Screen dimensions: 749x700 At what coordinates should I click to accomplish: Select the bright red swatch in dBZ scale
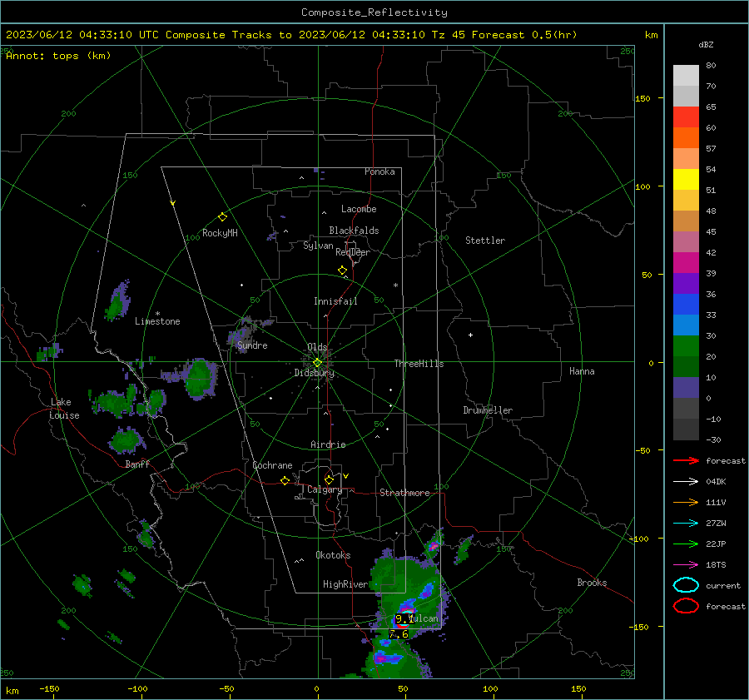686,117
